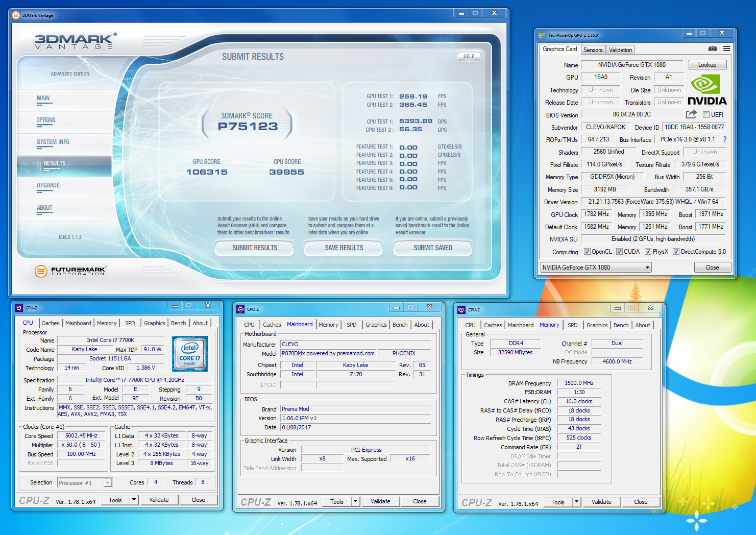Click the CPU-Z title bar icon in Mainboard window
The image size is (756, 535).
pos(240,309)
